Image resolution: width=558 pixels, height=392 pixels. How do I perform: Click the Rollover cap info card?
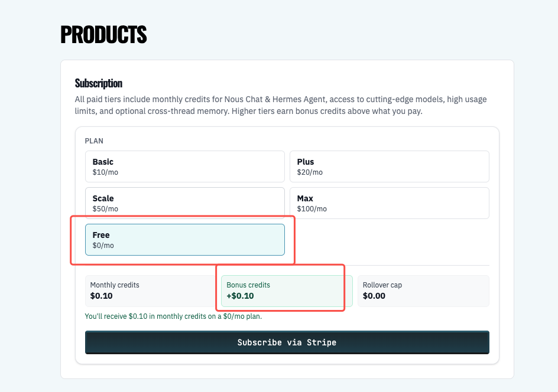click(423, 291)
